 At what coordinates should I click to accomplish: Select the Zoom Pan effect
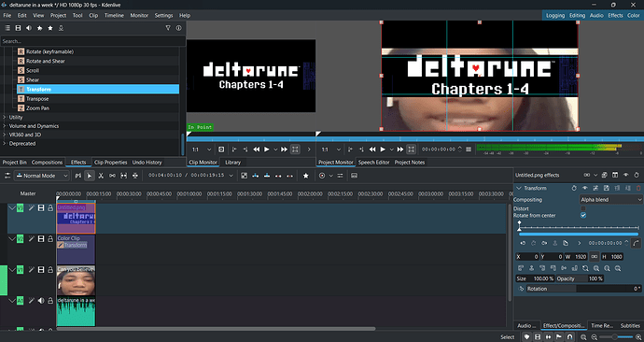(37, 108)
